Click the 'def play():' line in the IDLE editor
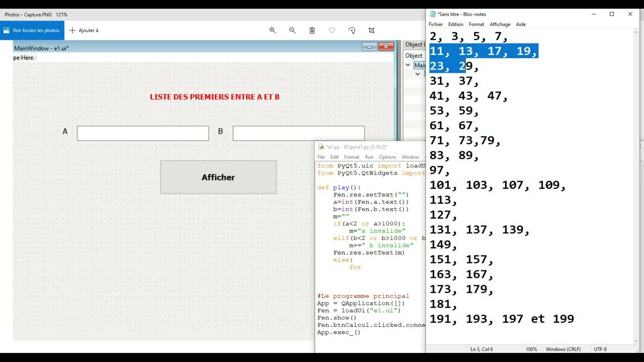The width and height of the screenshot is (644, 362). click(x=339, y=188)
